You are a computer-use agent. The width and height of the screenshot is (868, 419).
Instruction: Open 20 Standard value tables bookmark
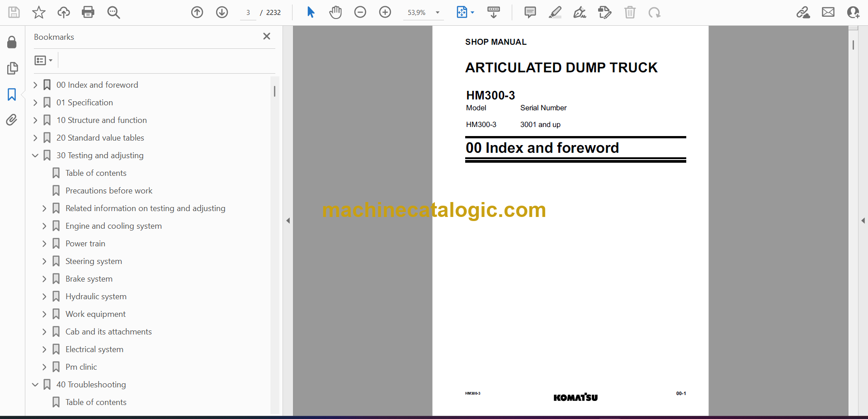pyautogui.click(x=100, y=138)
